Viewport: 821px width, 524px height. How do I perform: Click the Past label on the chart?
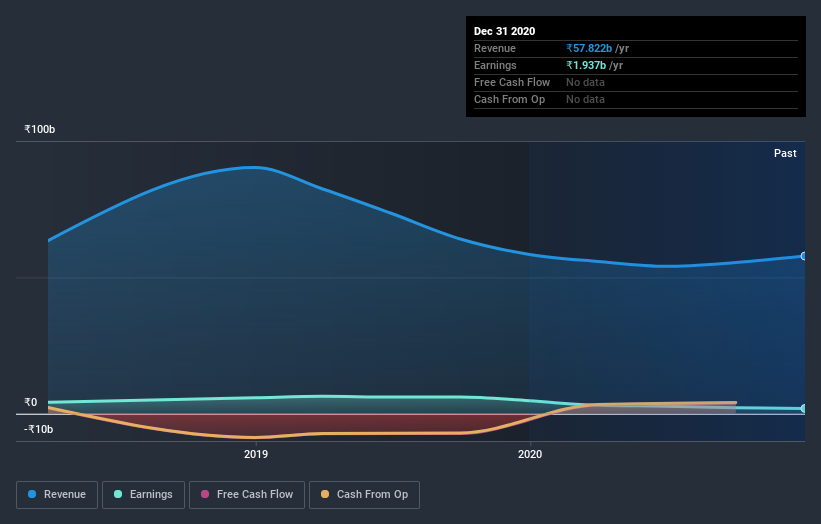pyautogui.click(x=785, y=153)
